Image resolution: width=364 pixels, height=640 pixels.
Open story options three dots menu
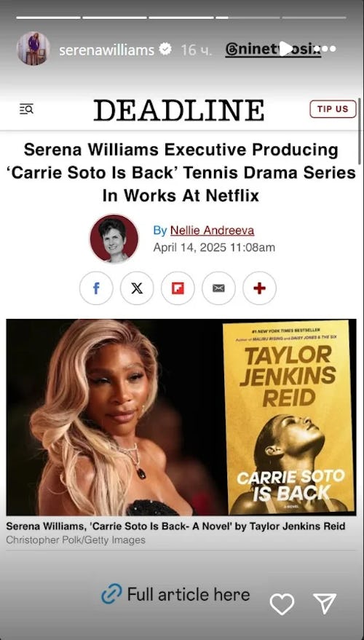click(329, 49)
